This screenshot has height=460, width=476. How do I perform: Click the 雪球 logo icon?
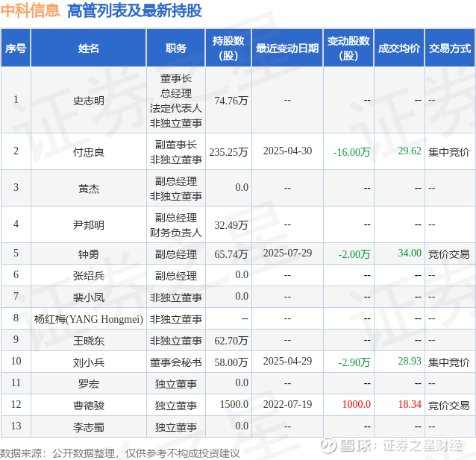pos(328,445)
